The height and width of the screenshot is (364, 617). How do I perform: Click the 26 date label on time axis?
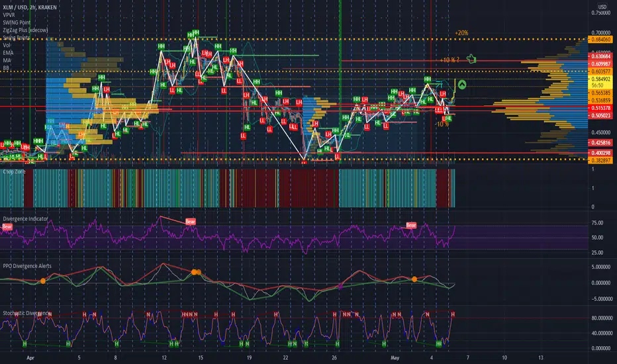click(x=334, y=357)
